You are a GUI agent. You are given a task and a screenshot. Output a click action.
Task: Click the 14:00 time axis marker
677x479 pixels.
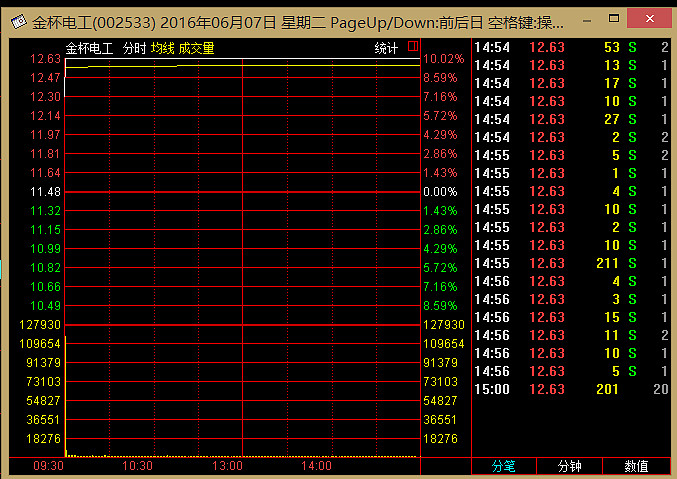pos(316,466)
